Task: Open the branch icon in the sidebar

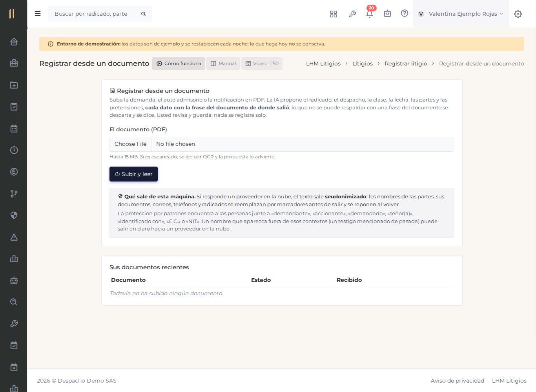Action: pyautogui.click(x=14, y=194)
